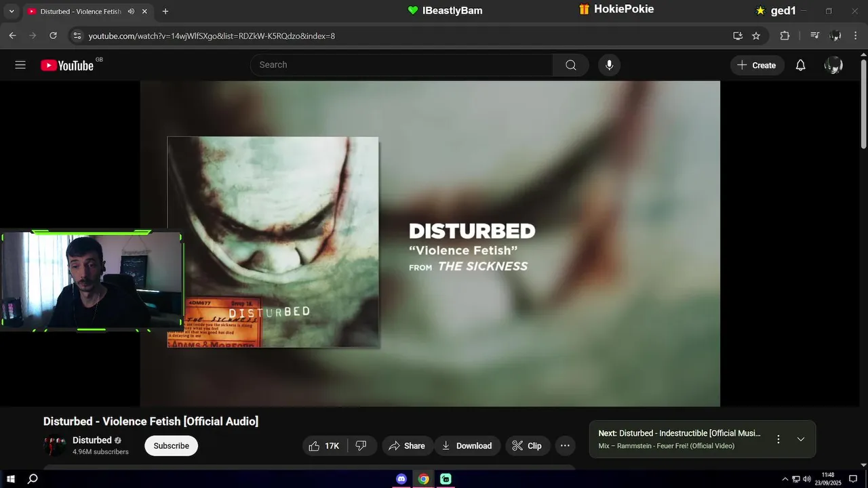Screen dimensions: 868x488
Task: Open Discord from the taskbar
Action: point(401,479)
